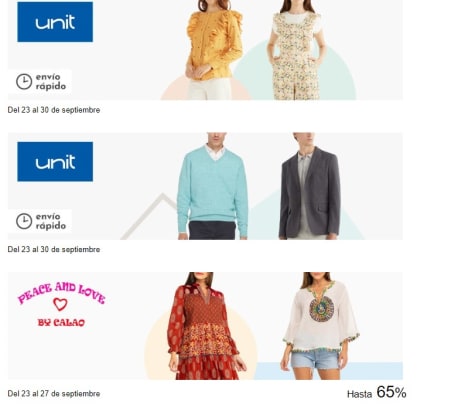The image size is (475, 418).
Task: Open the yellow ruffled blouse image
Action: pyautogui.click(x=214, y=50)
